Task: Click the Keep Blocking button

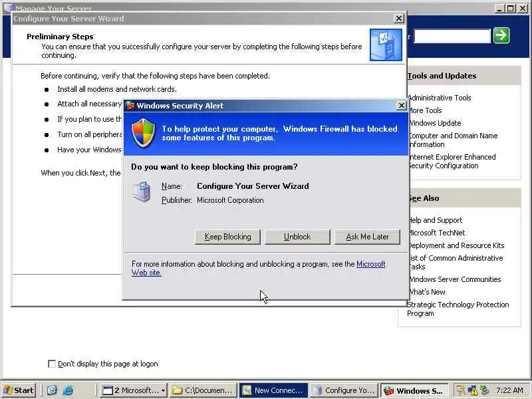Action: pos(227,237)
